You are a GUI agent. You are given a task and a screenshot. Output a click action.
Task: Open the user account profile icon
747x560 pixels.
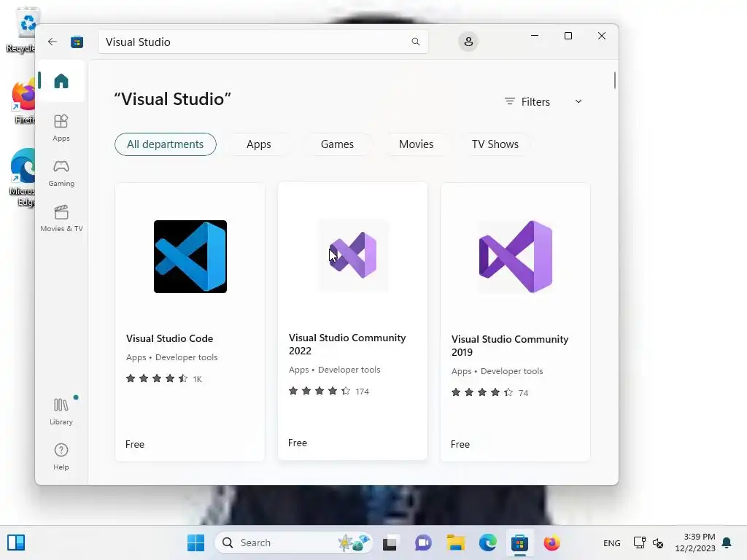[x=468, y=42]
